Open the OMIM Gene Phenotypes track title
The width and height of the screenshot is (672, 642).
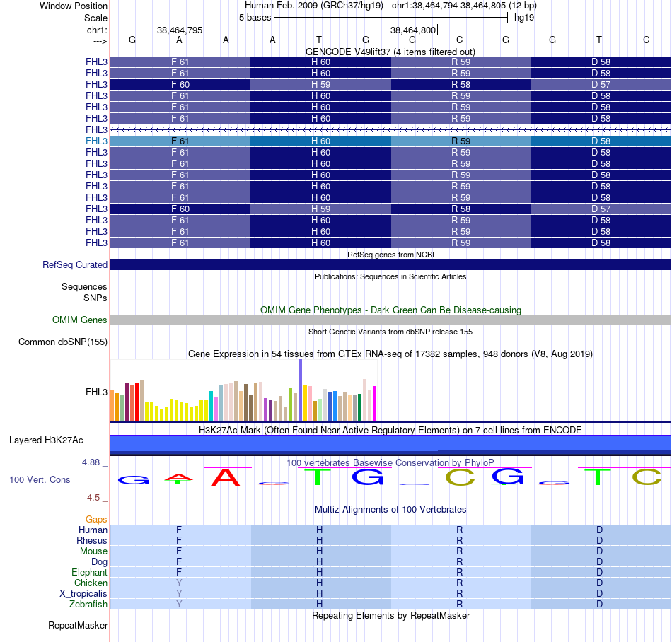(x=390, y=310)
